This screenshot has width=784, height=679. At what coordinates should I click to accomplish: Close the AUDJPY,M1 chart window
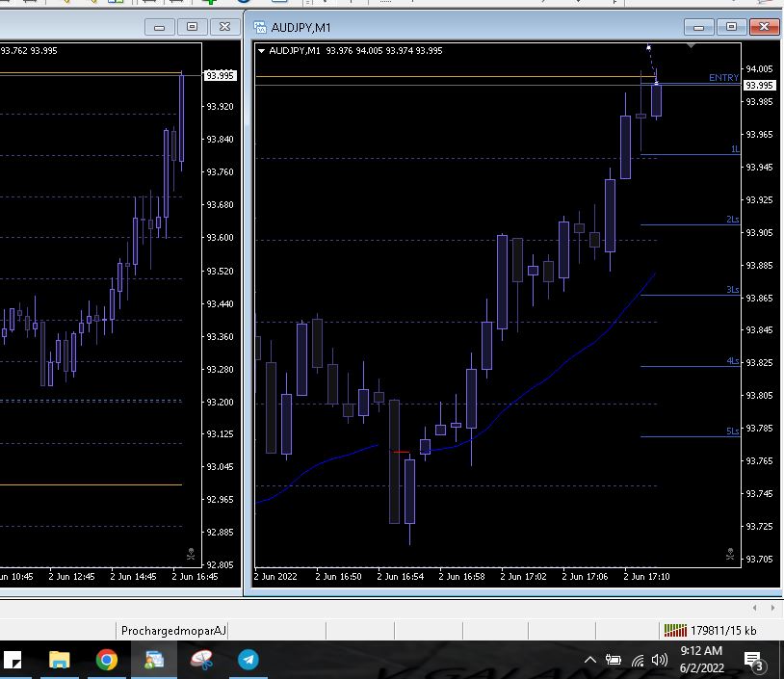[x=764, y=27]
